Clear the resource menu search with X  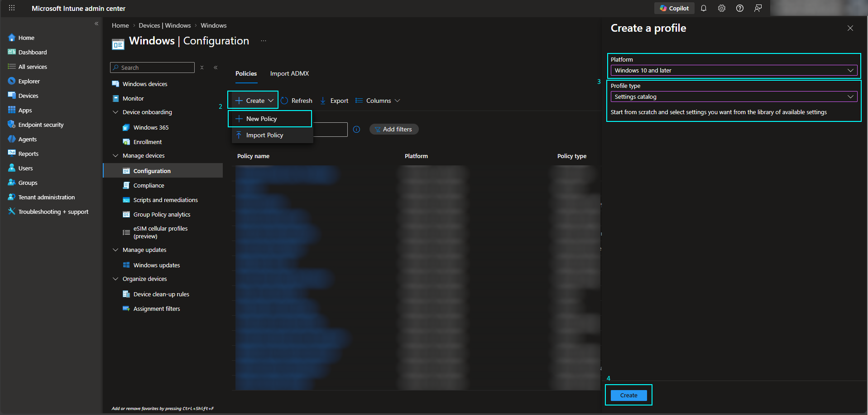click(x=202, y=68)
